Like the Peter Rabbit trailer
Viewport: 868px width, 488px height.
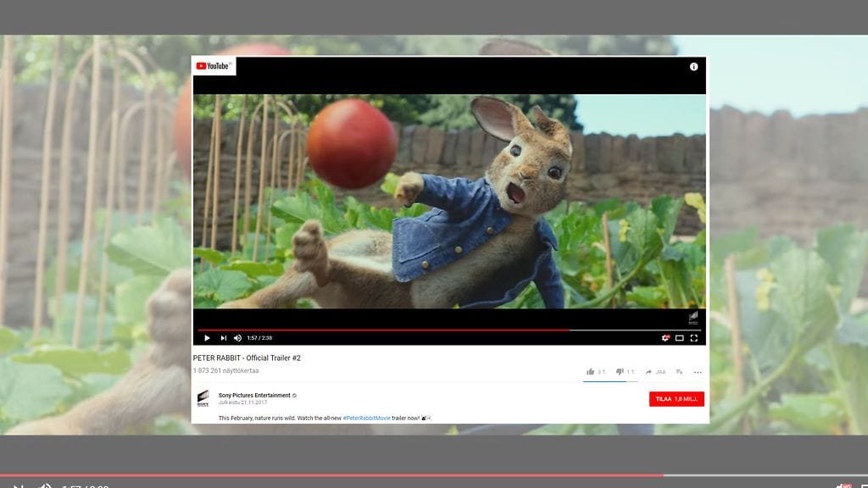[x=591, y=371]
